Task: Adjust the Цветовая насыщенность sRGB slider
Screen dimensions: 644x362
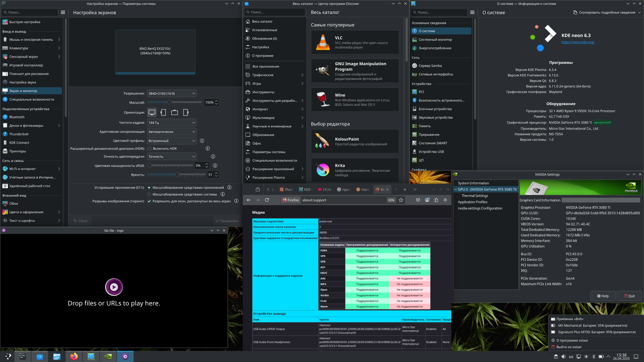Action: point(171,165)
